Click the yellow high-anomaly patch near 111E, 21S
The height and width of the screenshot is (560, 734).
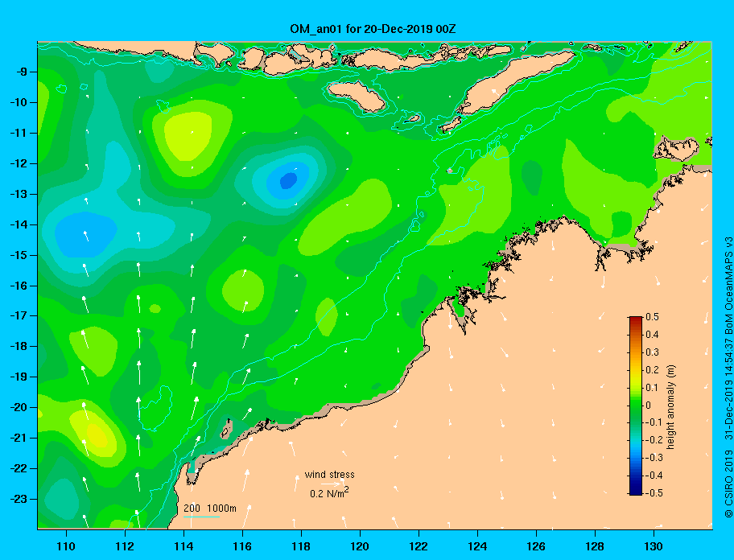[x=97, y=434]
